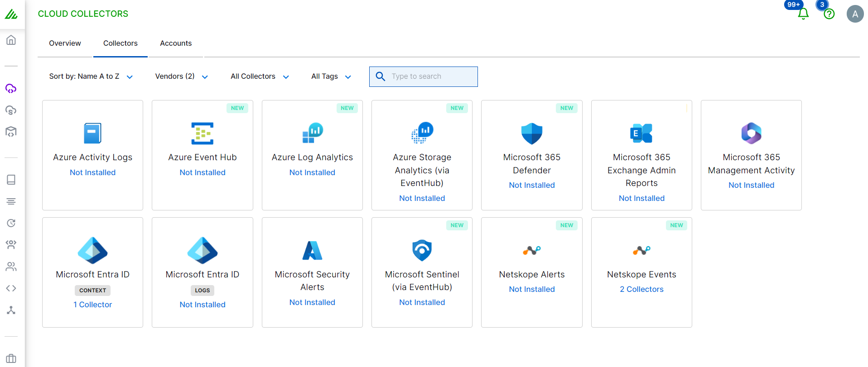This screenshot has height=367, width=868.
Task: Select the Collectors tab
Action: [121, 43]
